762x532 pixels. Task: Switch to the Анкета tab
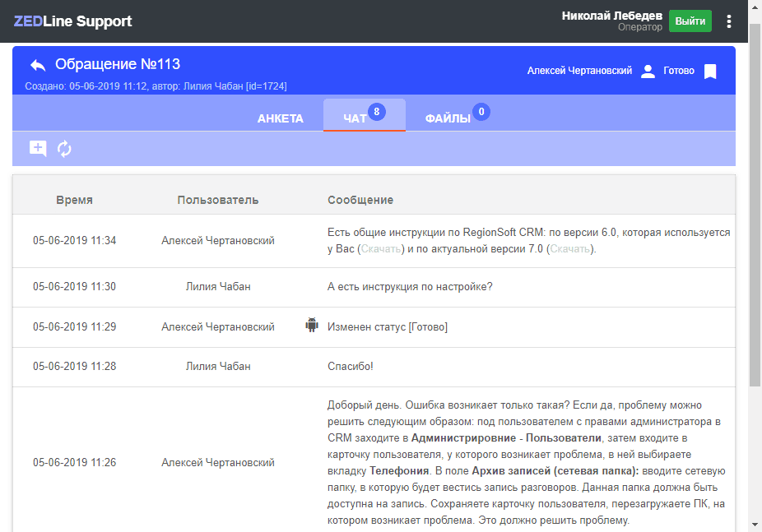280,118
